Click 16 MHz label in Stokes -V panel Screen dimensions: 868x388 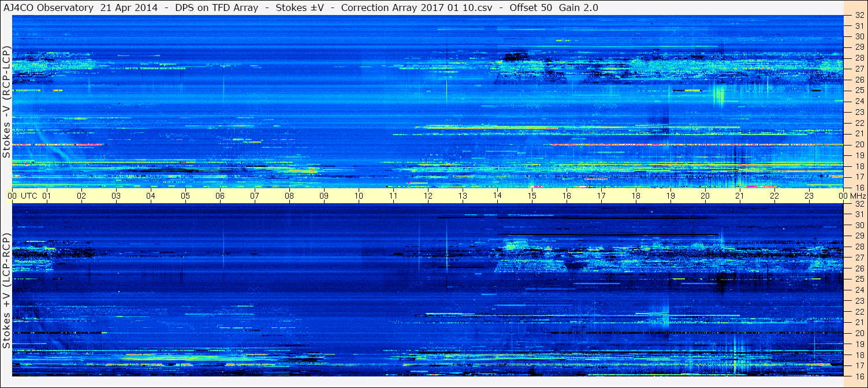click(x=859, y=187)
